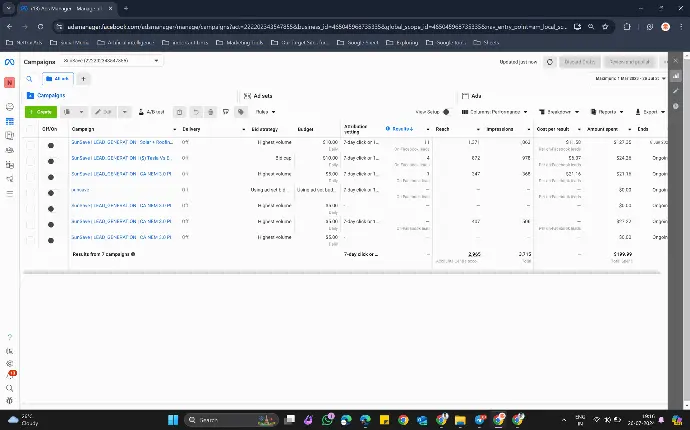Open WhatsApp from the Windows taskbar
The width and height of the screenshot is (690, 430).
point(327,419)
